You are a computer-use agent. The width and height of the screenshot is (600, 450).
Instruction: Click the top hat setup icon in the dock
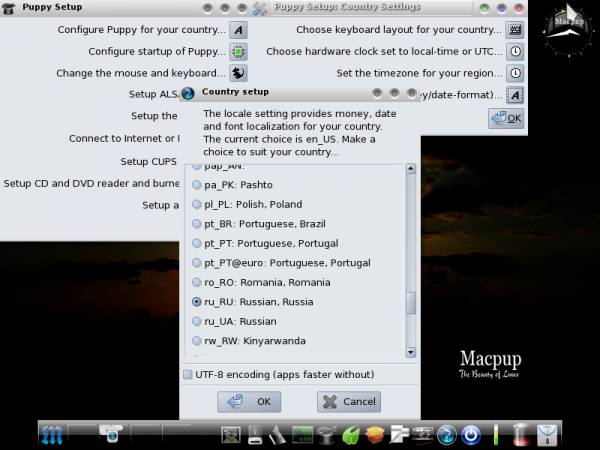326,435
